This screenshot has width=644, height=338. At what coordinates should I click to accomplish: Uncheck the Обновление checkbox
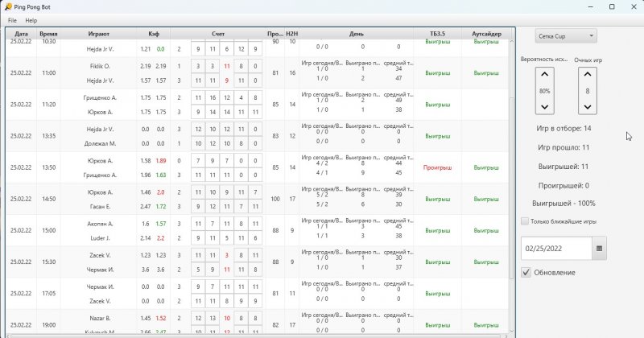[526, 273]
